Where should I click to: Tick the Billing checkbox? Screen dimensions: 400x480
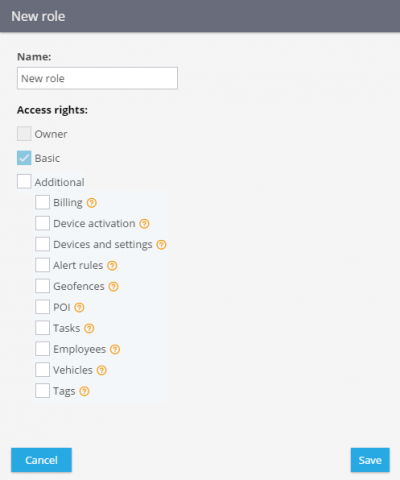pyautogui.click(x=42, y=202)
